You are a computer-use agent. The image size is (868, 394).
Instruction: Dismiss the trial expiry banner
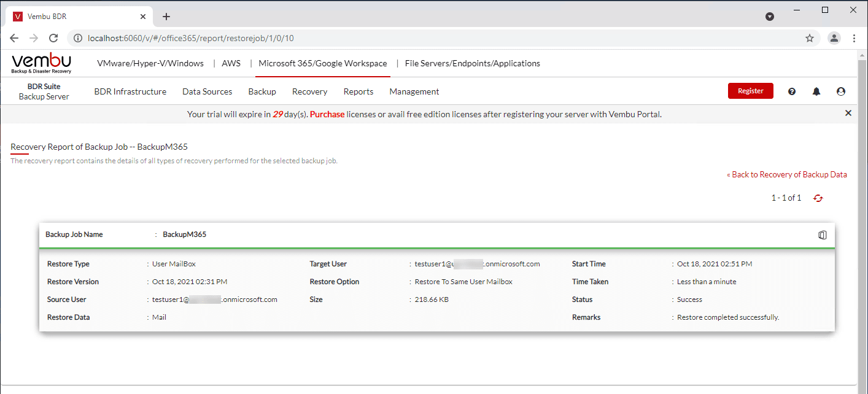point(848,113)
